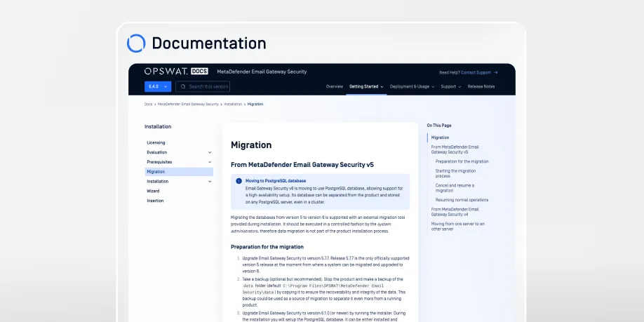Screen dimensions: 644x322
Task: Jump to Starting the migration process
Action: pyautogui.click(x=455, y=173)
